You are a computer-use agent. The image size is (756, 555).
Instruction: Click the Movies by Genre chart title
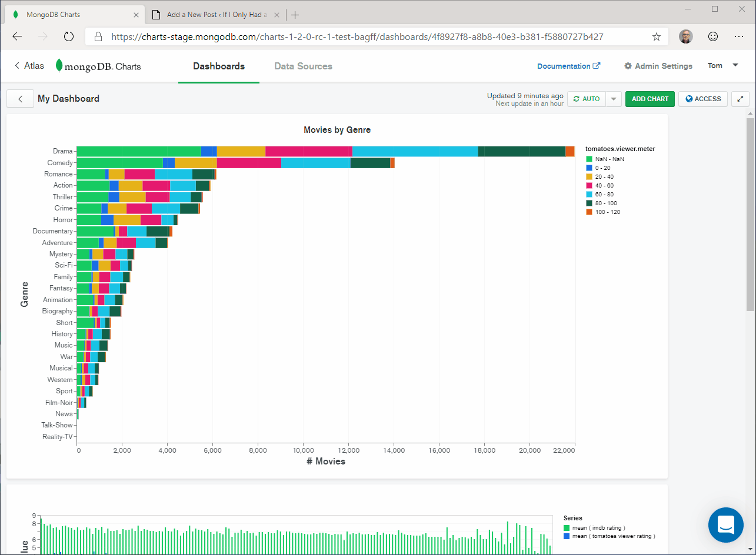[337, 130]
